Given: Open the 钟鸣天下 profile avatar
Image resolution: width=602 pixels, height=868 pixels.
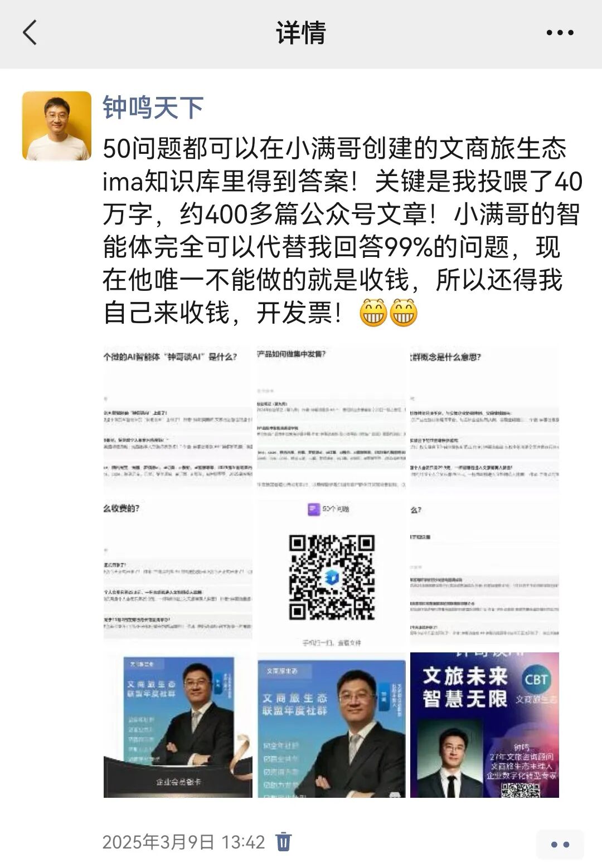Looking at the screenshot, I should click(x=57, y=126).
